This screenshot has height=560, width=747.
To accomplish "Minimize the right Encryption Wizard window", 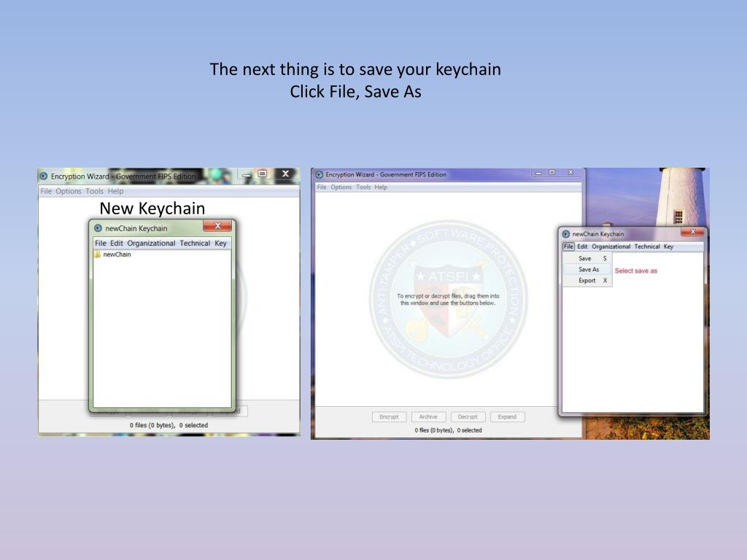I will pyautogui.click(x=538, y=173).
